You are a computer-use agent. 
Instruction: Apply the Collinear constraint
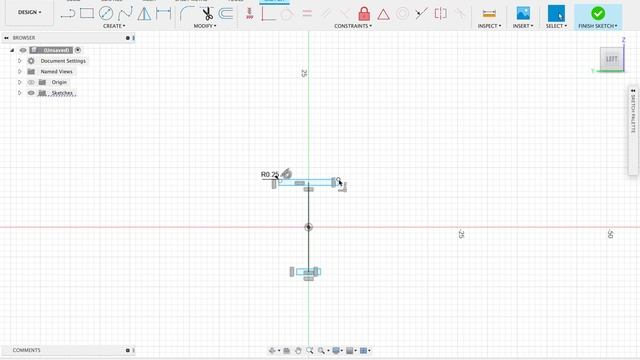click(421, 14)
